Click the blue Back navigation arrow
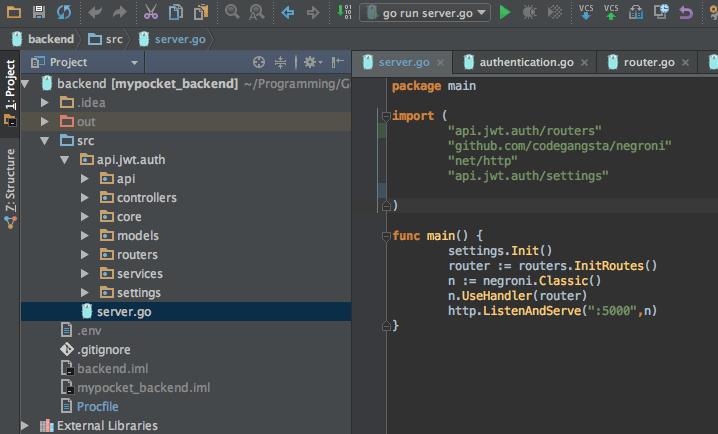 pyautogui.click(x=288, y=13)
